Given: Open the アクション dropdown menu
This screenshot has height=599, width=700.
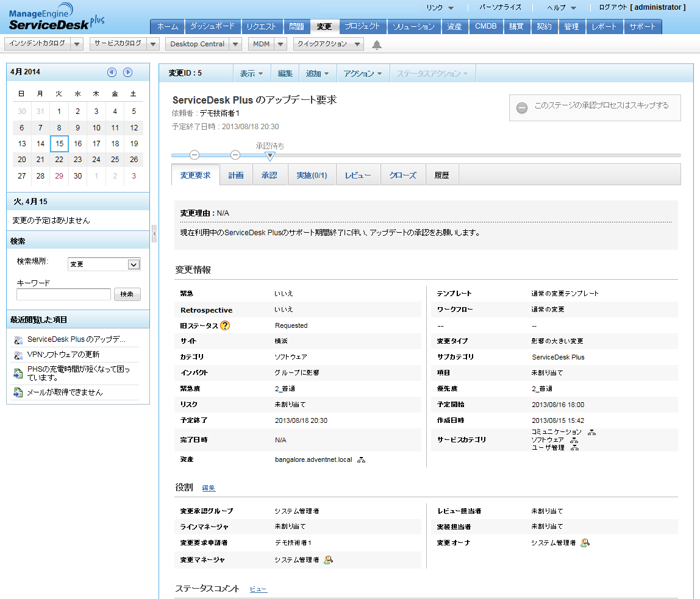Looking at the screenshot, I should (362, 73).
